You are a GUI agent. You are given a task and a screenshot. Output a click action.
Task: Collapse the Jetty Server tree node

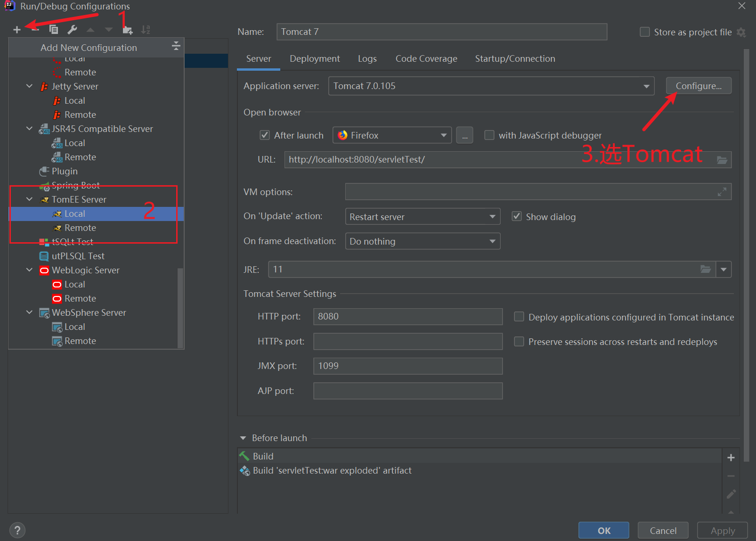[29, 86]
